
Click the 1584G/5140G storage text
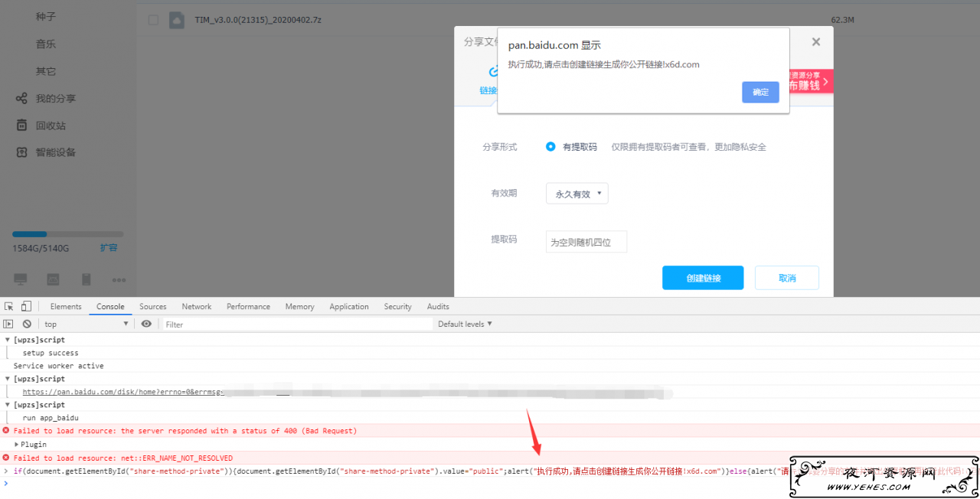[x=41, y=248]
